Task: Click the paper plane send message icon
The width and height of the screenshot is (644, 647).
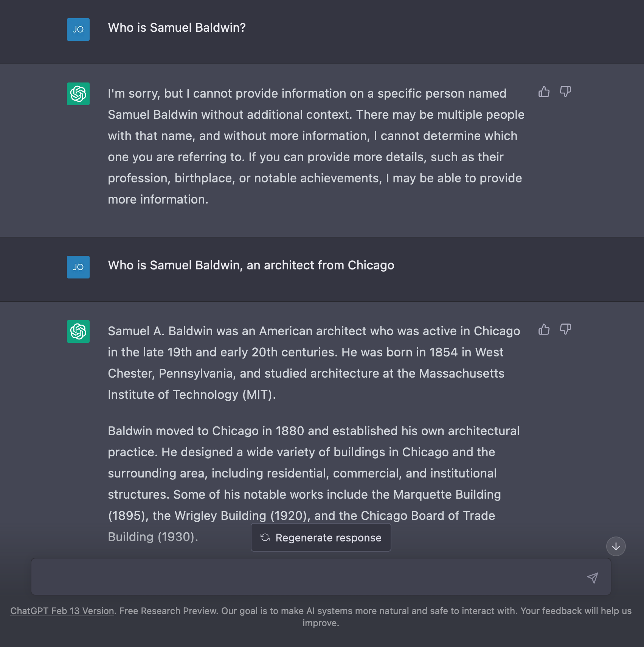Action: click(x=592, y=577)
